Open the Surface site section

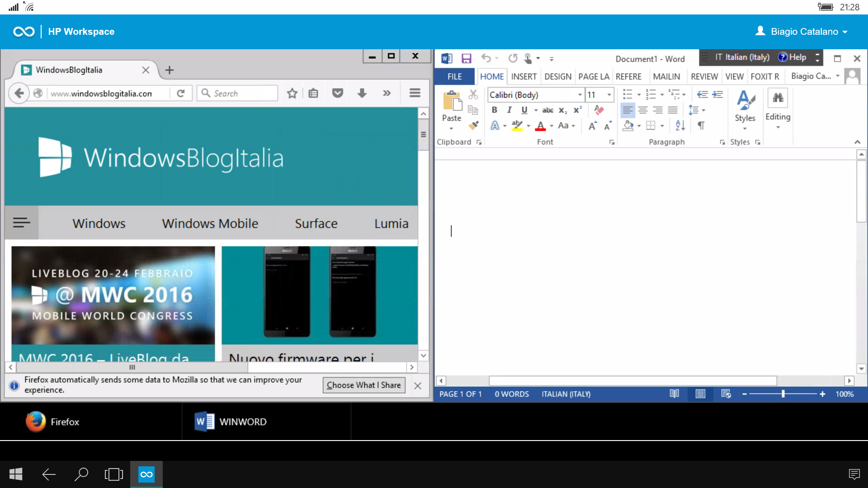[x=316, y=223]
